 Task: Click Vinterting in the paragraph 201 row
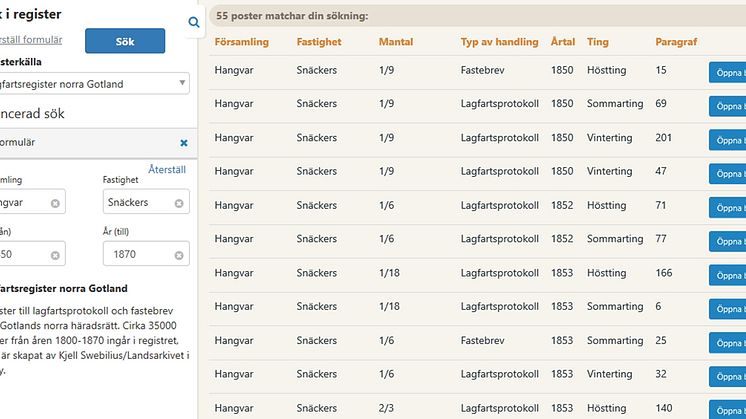pos(609,138)
